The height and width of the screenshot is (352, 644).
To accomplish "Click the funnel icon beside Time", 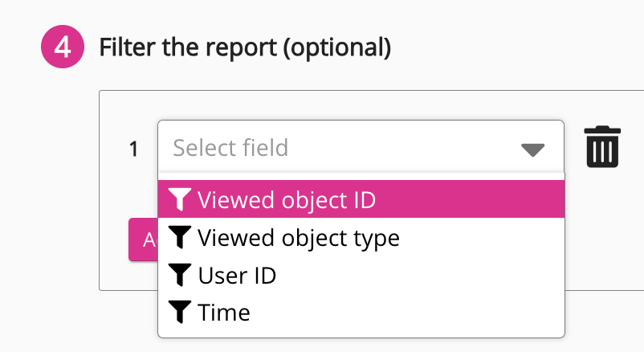I will coord(180,312).
